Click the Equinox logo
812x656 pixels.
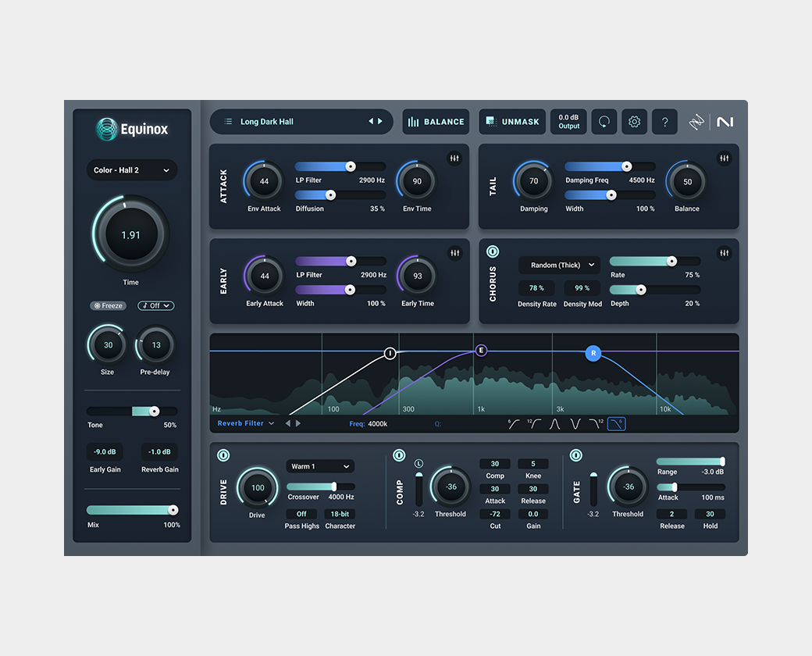[x=132, y=129]
